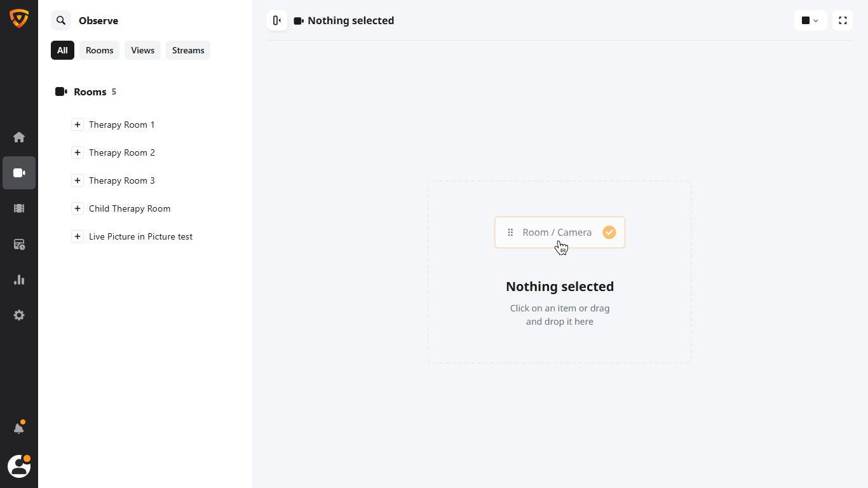Open the recordings film icon in sidebar
Viewport: 868px width, 488px height.
click(19, 208)
